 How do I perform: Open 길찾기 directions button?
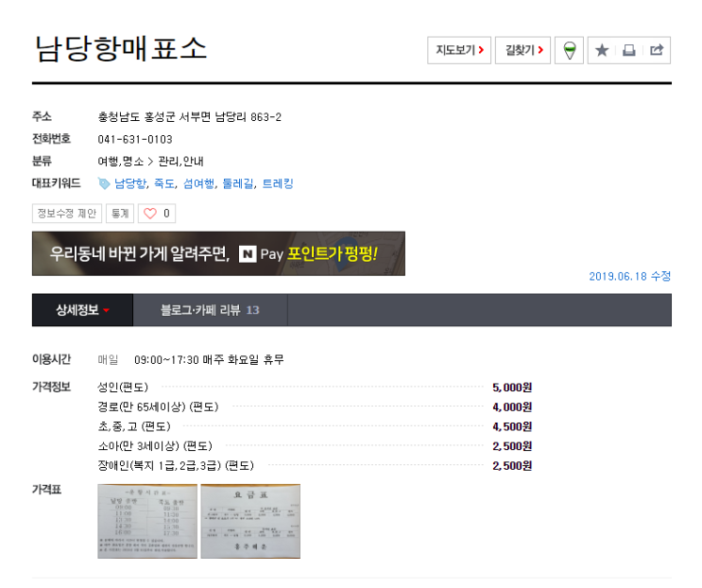522,50
